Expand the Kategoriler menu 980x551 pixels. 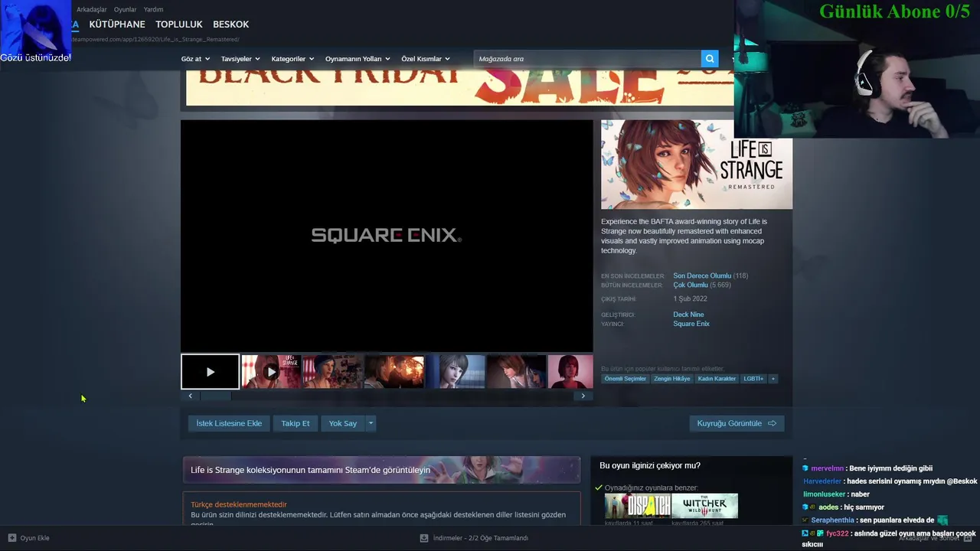[x=292, y=59]
